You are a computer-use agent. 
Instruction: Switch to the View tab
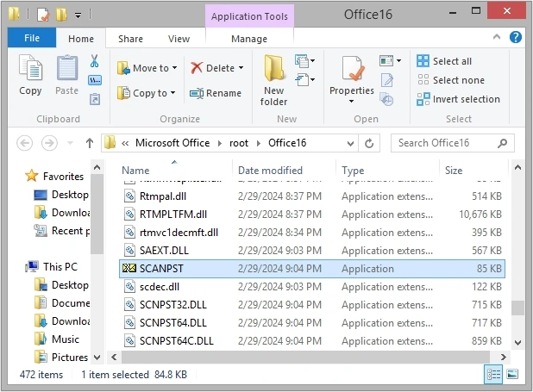tap(179, 39)
